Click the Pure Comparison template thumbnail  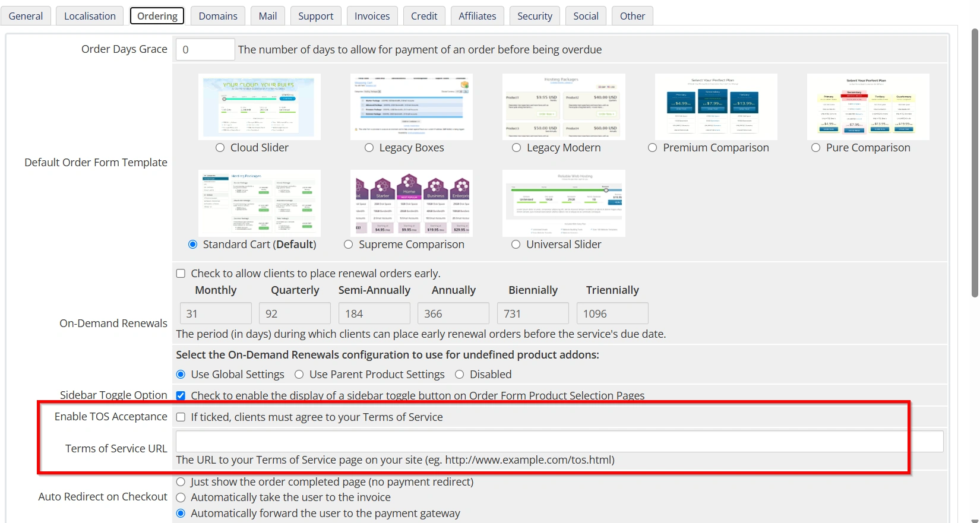point(868,107)
